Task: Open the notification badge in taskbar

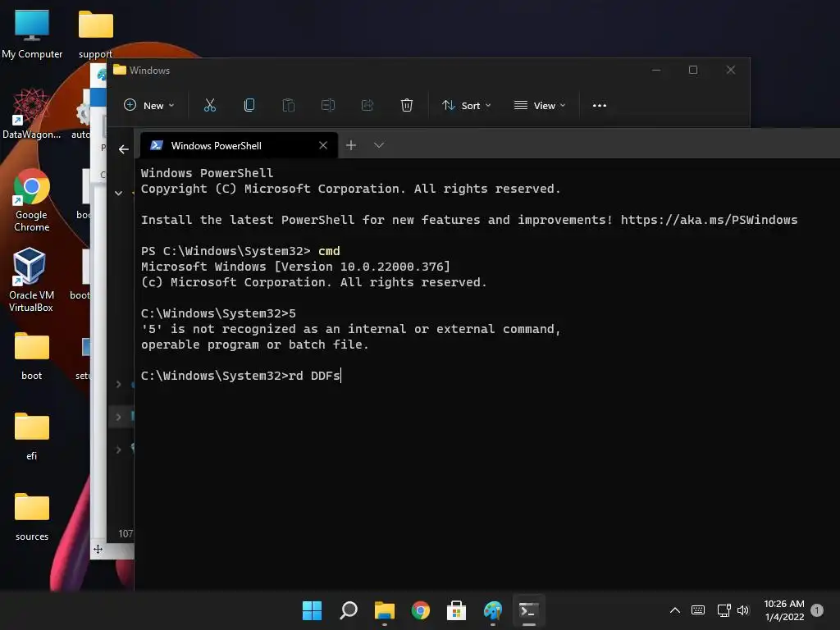Action: click(817, 610)
